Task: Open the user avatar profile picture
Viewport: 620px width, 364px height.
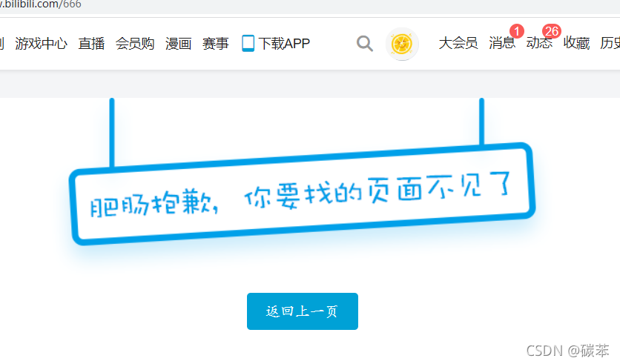Action: (x=402, y=44)
